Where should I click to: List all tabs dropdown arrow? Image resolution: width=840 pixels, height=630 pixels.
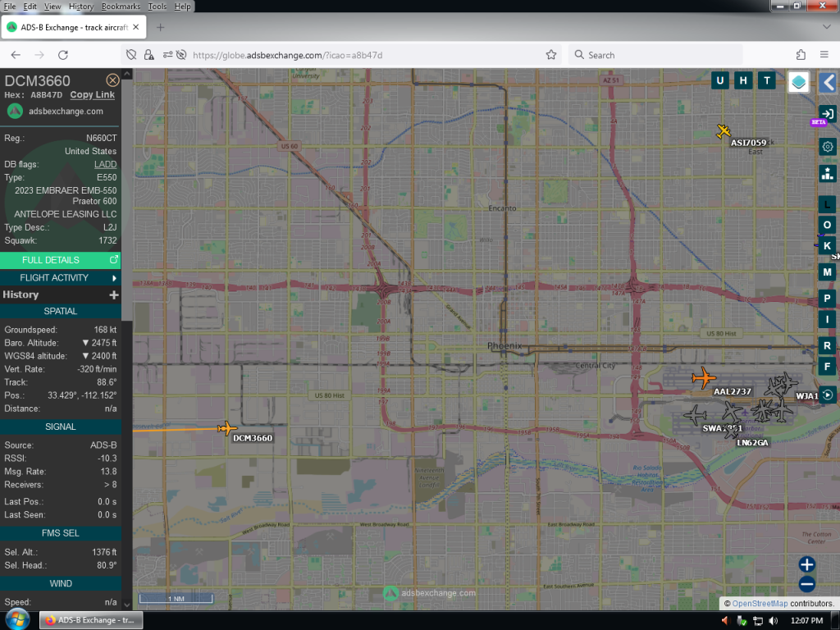point(826,27)
